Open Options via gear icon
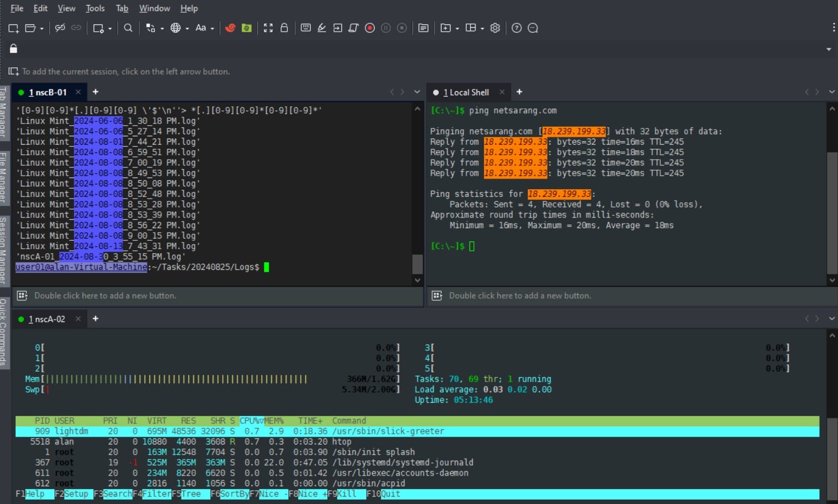This screenshot has width=838, height=504. 495,28
